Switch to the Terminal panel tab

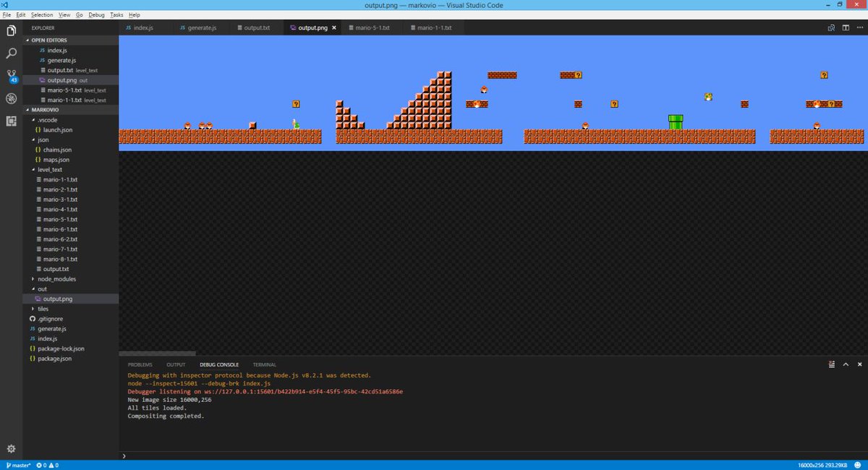pos(265,365)
